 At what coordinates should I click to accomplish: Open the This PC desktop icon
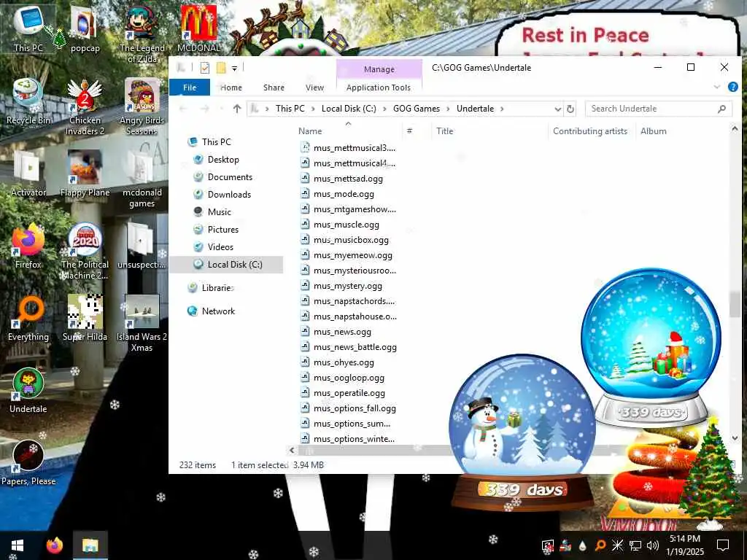pos(28,28)
